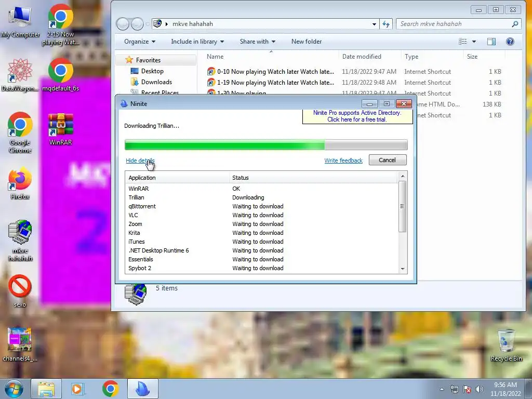The image size is (532, 399).
Task: Switch to Chrome in the taskbar
Action: click(x=110, y=389)
